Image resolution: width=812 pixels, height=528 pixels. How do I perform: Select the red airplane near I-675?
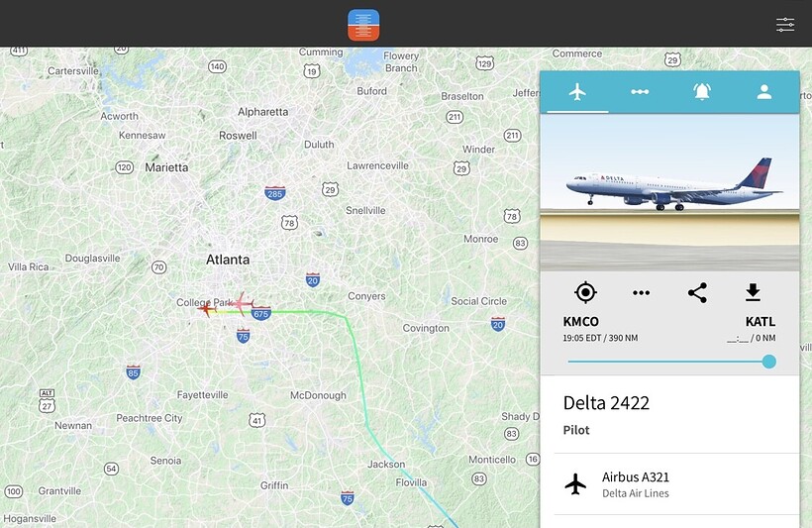(x=241, y=303)
